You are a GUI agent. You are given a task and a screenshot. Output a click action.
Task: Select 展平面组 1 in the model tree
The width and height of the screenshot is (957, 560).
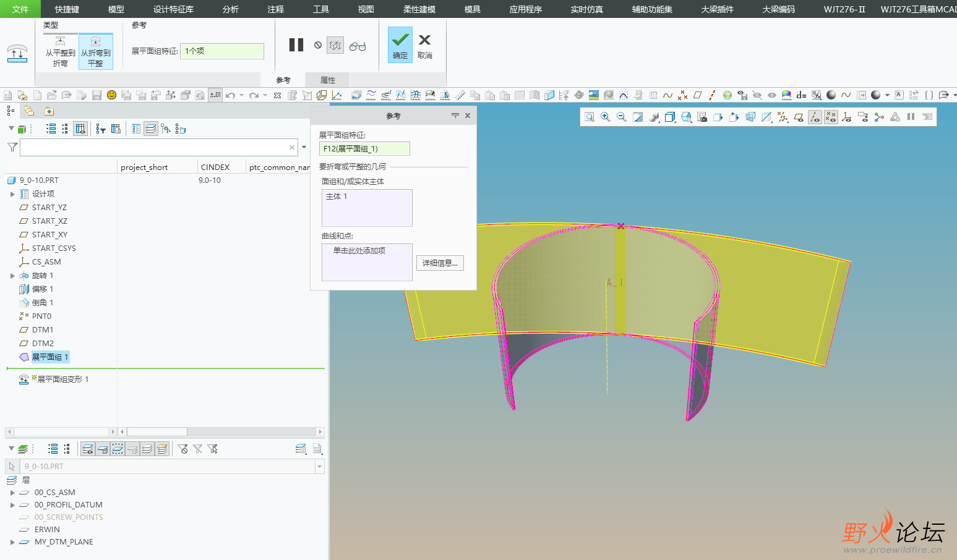(x=49, y=357)
